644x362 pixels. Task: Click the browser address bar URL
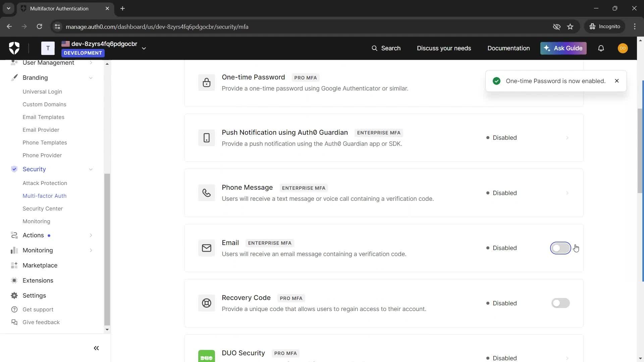point(157,27)
